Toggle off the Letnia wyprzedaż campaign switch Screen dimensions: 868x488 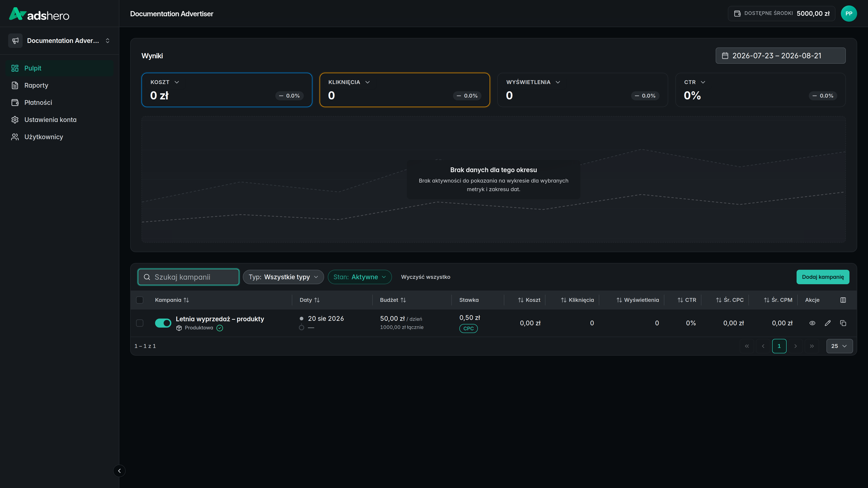point(163,323)
